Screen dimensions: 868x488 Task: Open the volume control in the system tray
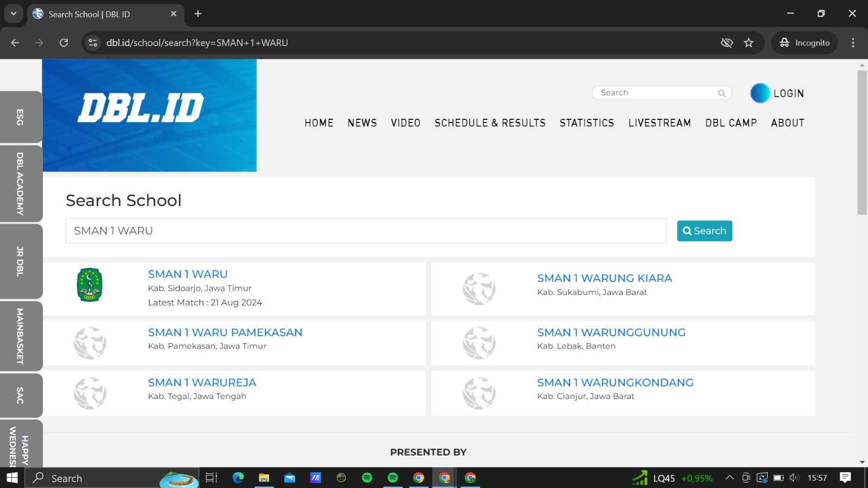coord(794,478)
